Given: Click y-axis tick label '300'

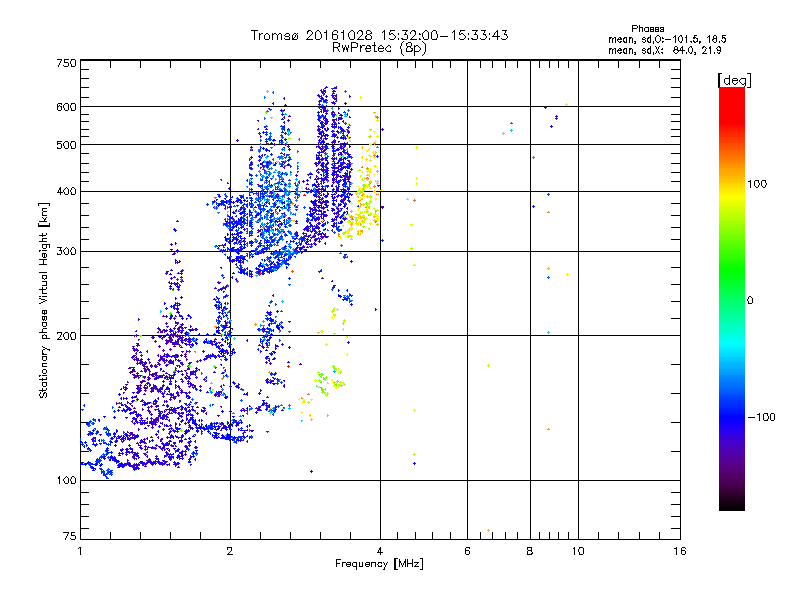Looking at the screenshot, I should [66, 252].
